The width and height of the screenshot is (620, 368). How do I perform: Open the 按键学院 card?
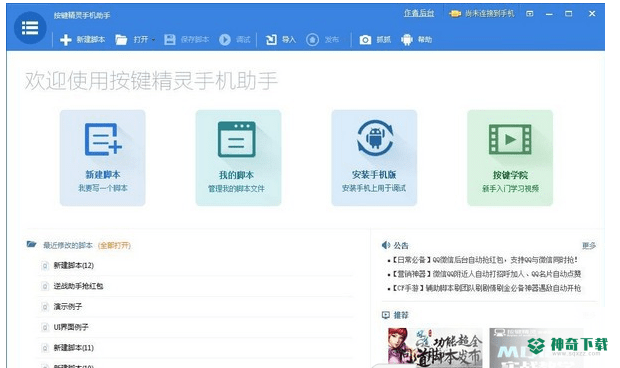pos(510,158)
